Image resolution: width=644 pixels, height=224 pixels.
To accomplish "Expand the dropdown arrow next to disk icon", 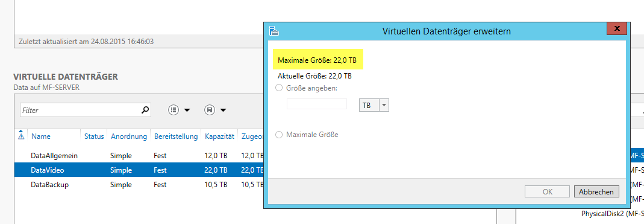I will (x=223, y=110).
